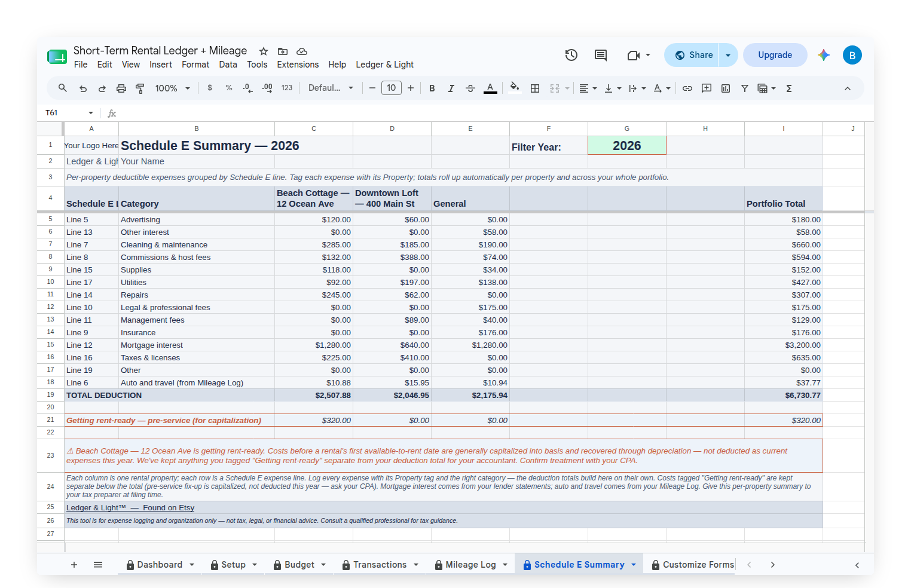Open Share options dropdown arrow

pyautogui.click(x=728, y=55)
